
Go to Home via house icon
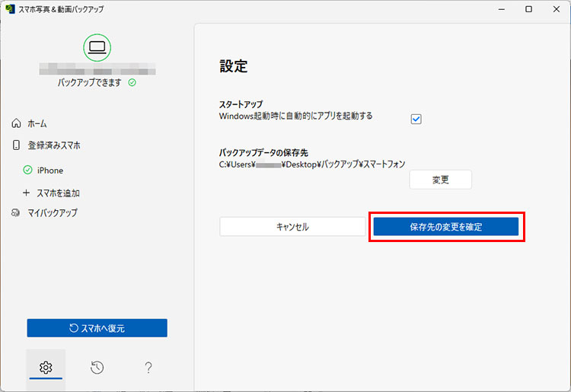[17, 123]
